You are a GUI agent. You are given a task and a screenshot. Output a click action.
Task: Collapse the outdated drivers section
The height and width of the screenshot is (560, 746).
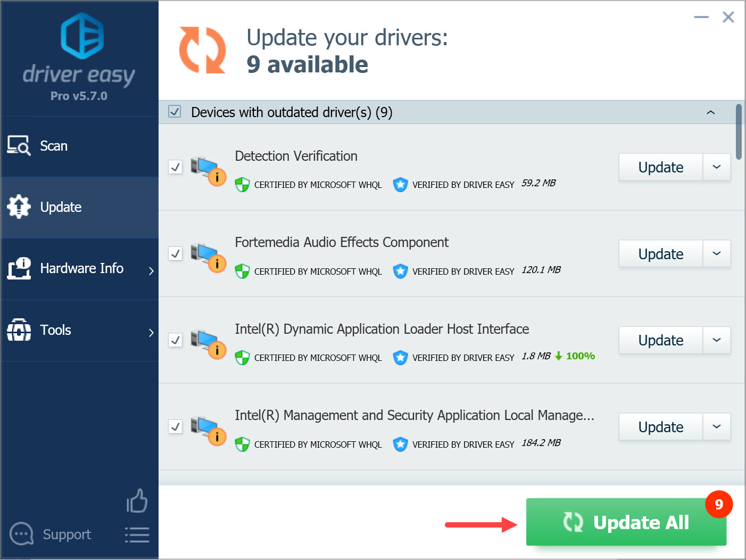[710, 112]
